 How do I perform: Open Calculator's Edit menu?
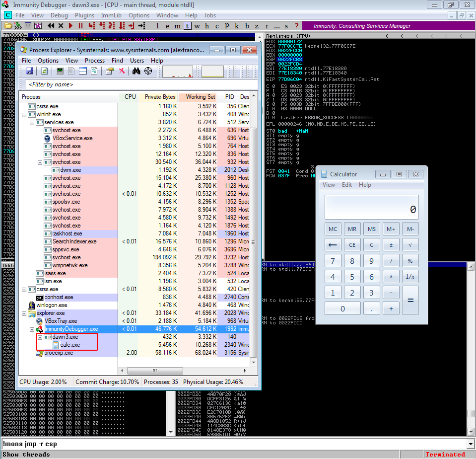coord(346,185)
